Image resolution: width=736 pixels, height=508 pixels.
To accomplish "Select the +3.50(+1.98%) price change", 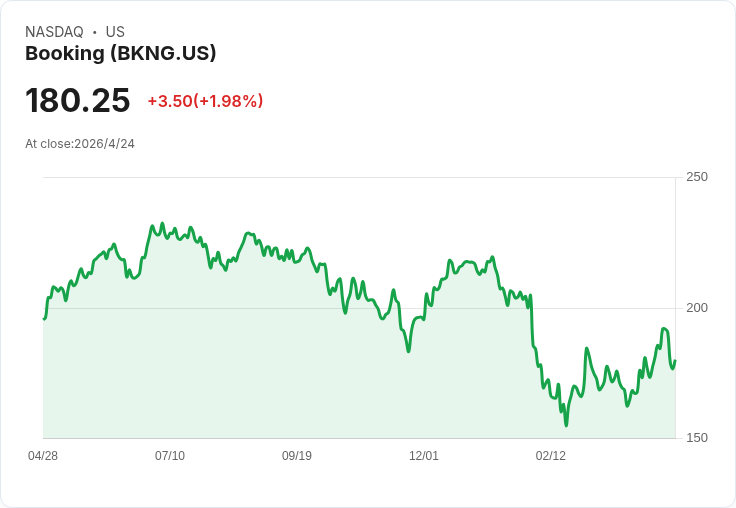I will 205,101.
